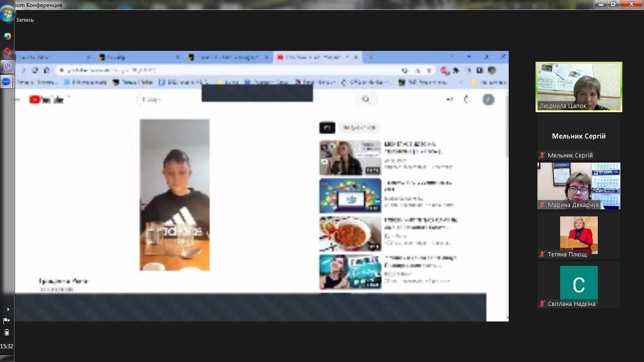Open the Favorite woman suggested video

(350, 272)
